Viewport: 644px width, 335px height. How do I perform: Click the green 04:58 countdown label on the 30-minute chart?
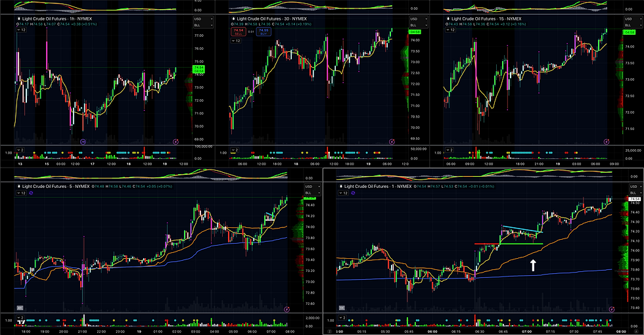point(415,32)
